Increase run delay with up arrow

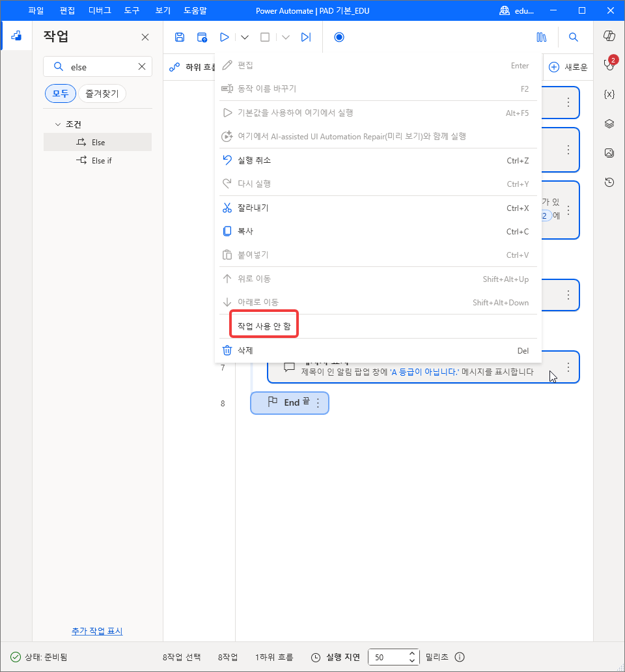412,654
